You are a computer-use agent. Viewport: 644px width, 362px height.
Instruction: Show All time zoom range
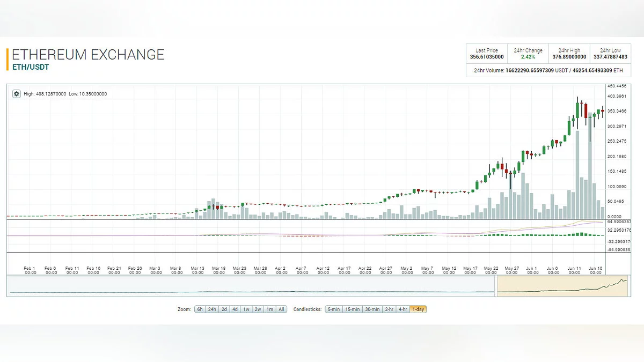(281, 309)
